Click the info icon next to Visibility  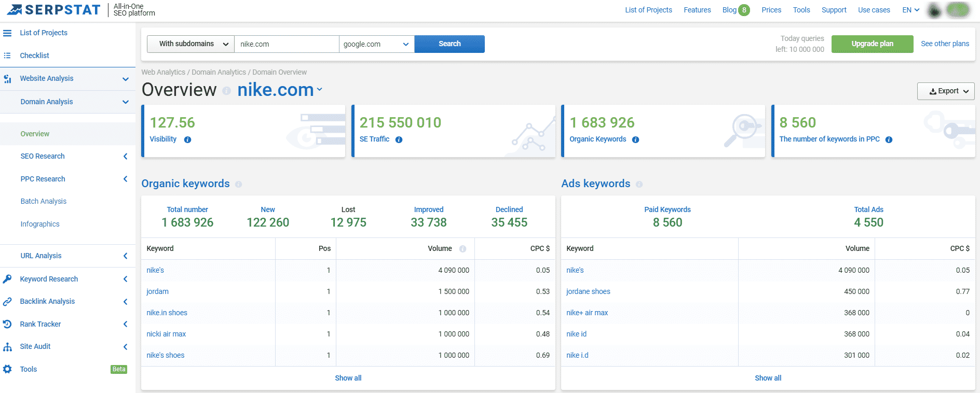point(188,139)
